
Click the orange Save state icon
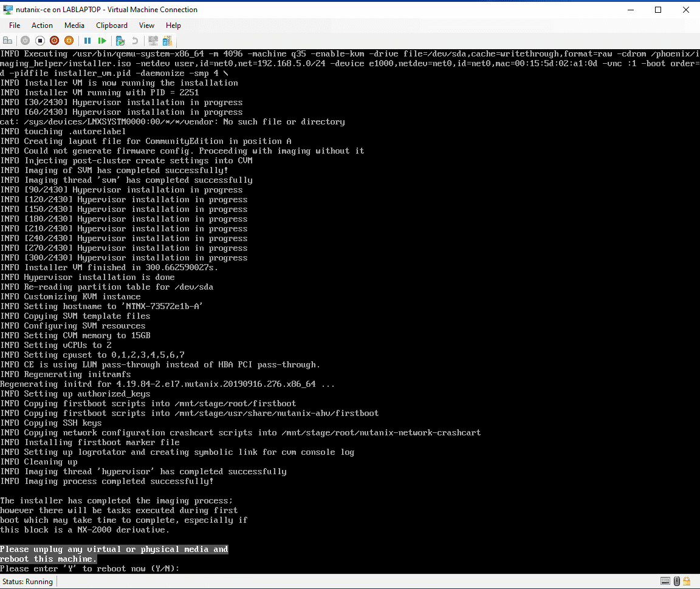click(69, 41)
